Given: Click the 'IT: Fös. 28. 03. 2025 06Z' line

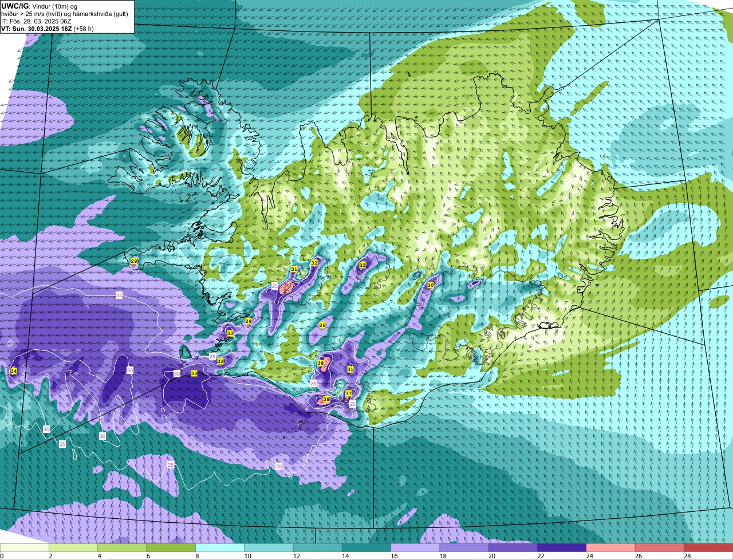Looking at the screenshot, I should point(36,21).
